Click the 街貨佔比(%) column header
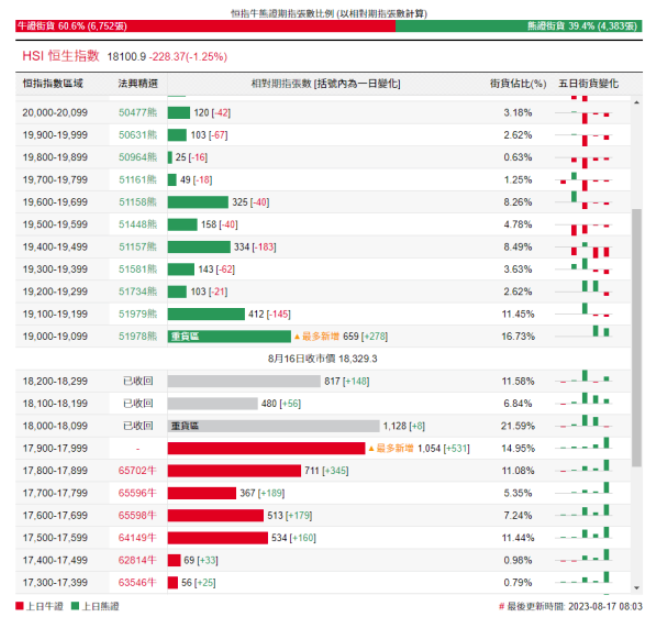 [x=518, y=83]
